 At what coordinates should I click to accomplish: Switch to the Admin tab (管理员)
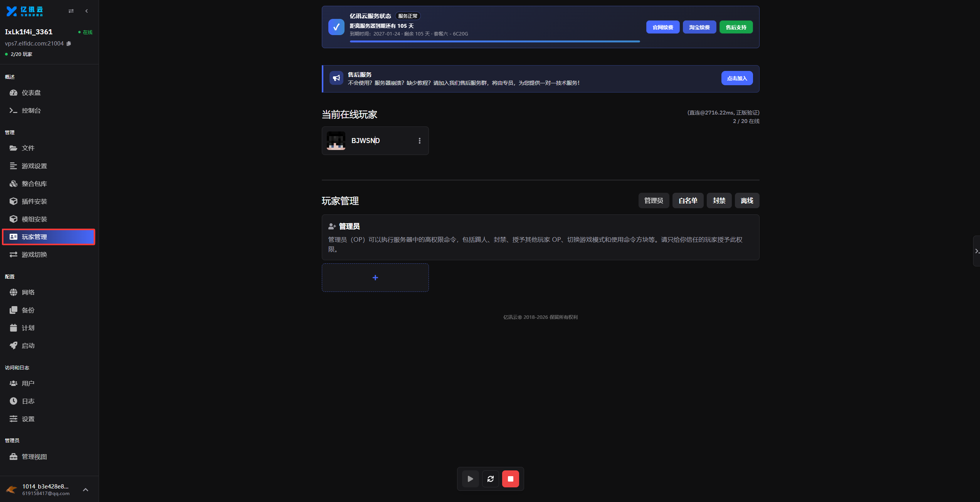654,200
